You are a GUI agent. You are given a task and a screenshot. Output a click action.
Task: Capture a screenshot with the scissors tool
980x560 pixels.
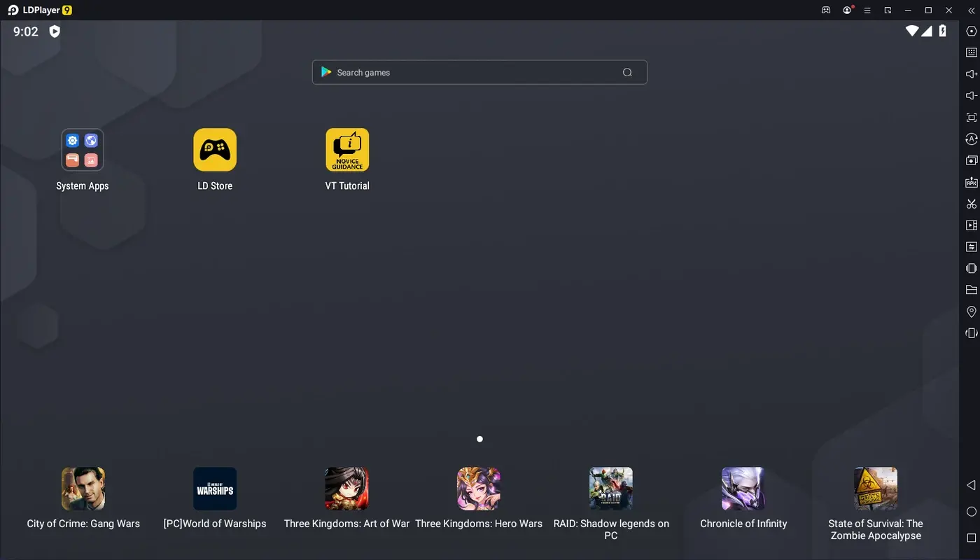[x=971, y=203]
